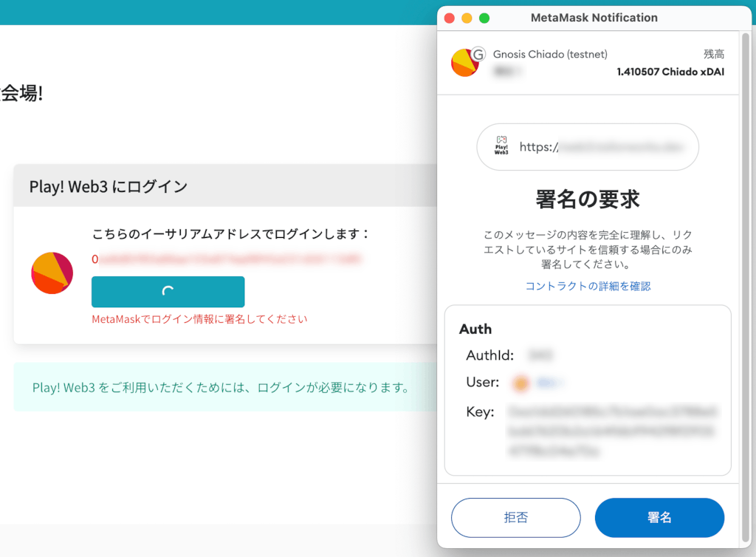Minimize the MetaMask Notification window

coord(467,18)
